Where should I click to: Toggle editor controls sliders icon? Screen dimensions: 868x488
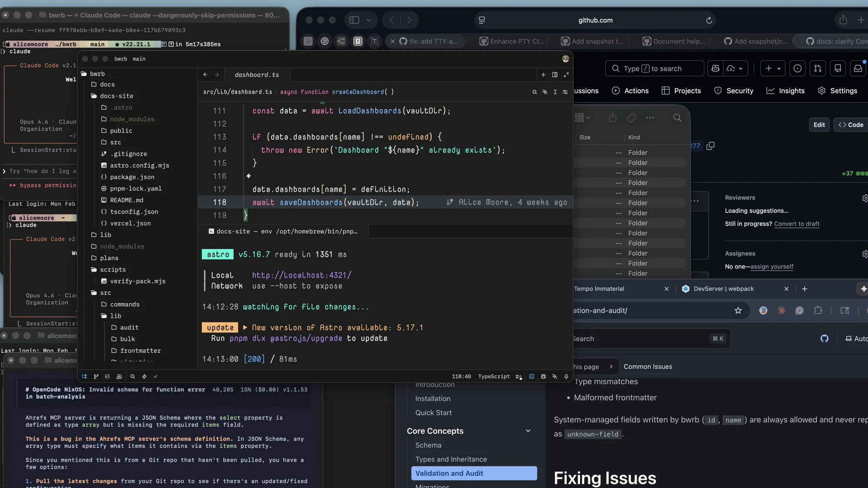[565, 92]
